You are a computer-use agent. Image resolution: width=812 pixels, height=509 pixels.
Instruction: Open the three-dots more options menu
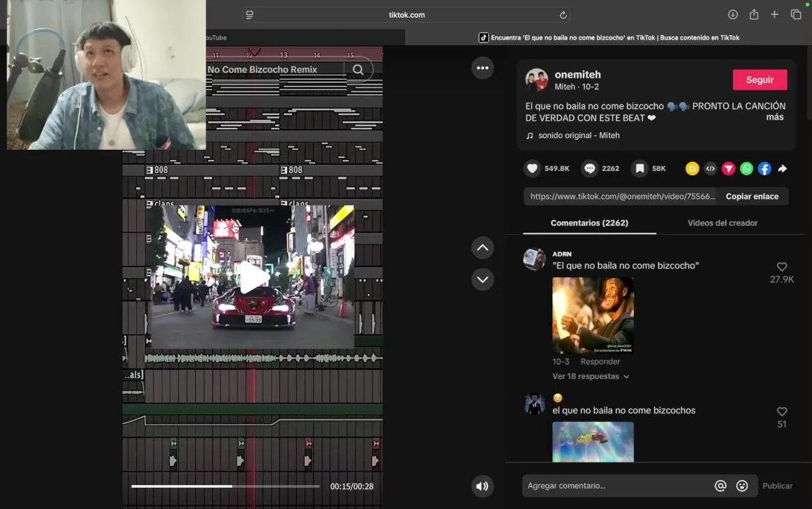point(482,68)
